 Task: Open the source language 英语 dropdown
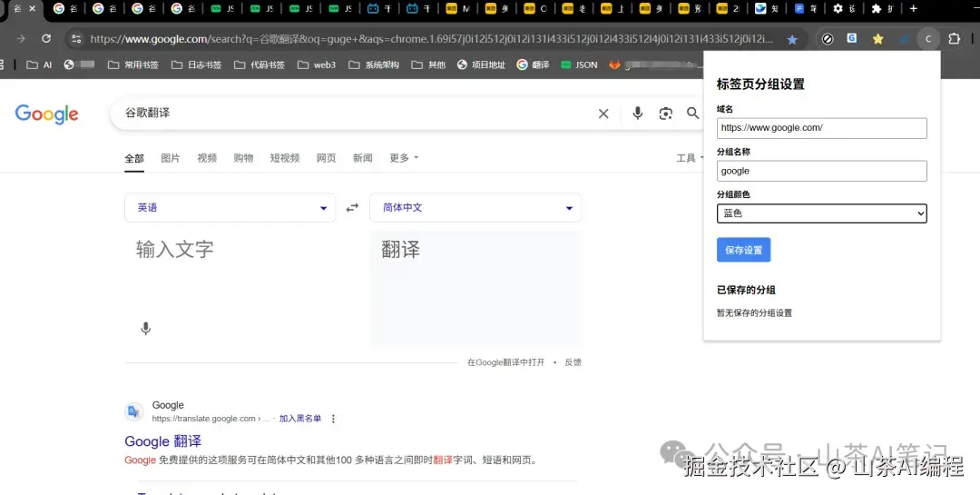(x=230, y=208)
